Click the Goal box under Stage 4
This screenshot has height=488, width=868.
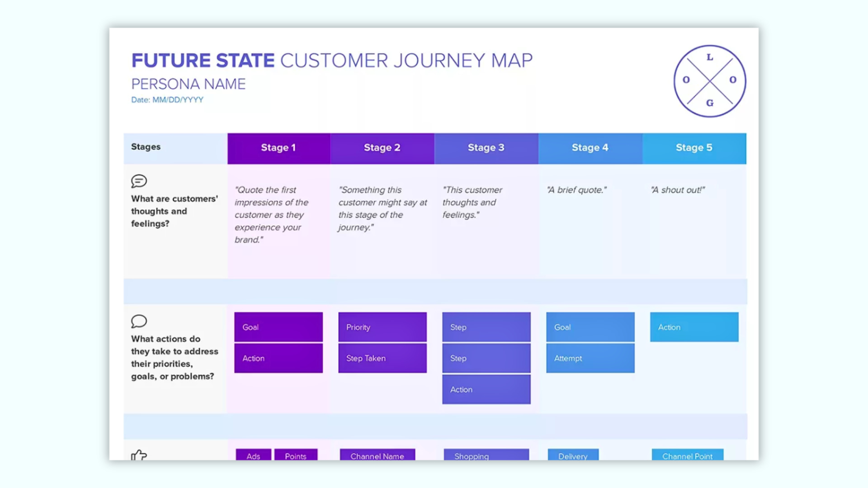coord(590,327)
